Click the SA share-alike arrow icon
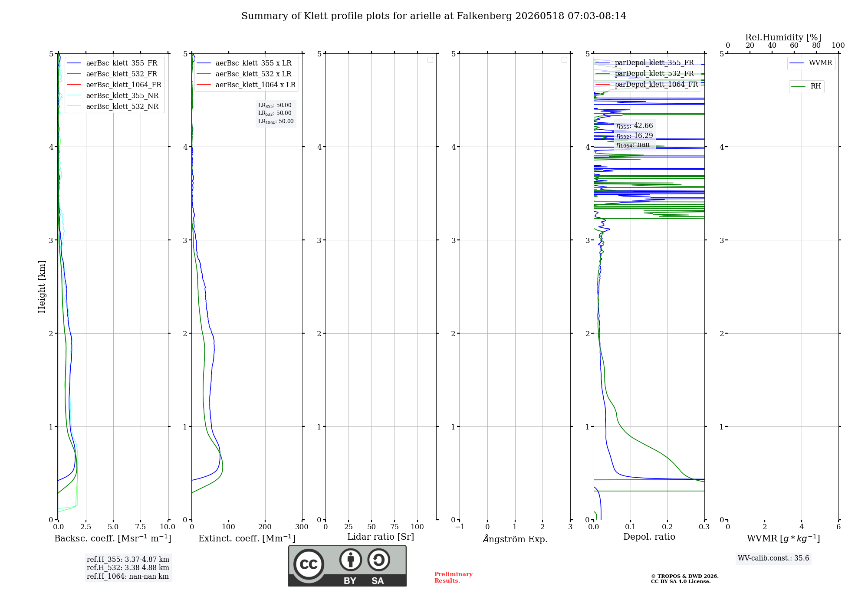Viewport: 868px width, 590px height. click(x=378, y=560)
